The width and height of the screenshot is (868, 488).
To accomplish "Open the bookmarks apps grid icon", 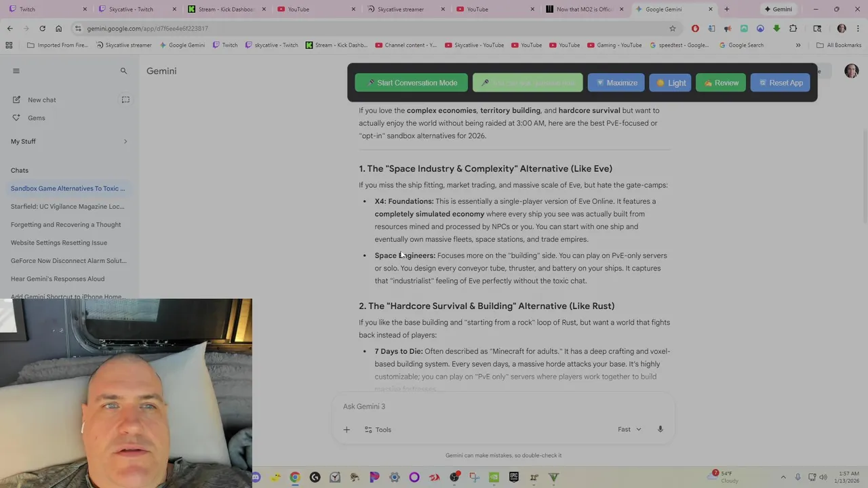I will coord(9,45).
